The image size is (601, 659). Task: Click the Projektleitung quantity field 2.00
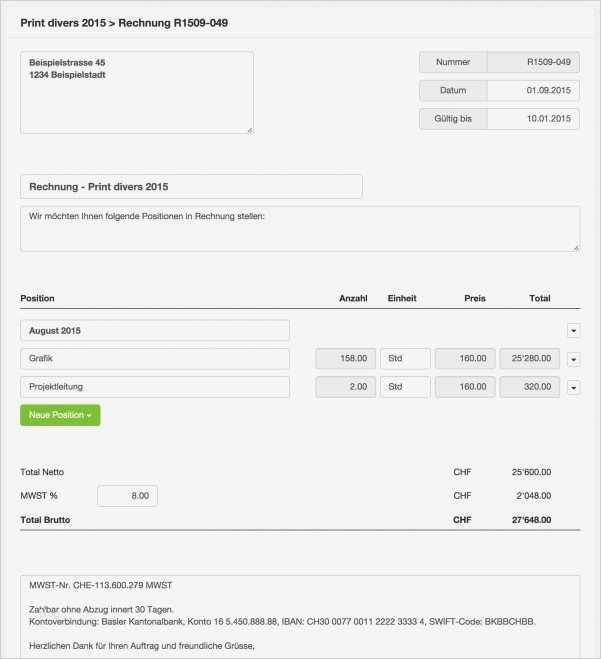pyautogui.click(x=345, y=387)
